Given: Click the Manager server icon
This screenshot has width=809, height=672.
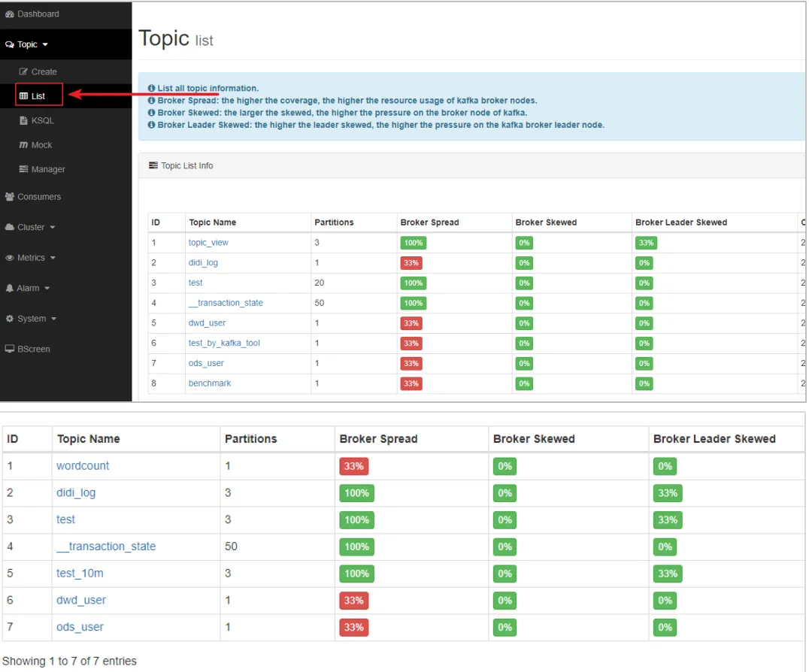Looking at the screenshot, I should point(23,169).
